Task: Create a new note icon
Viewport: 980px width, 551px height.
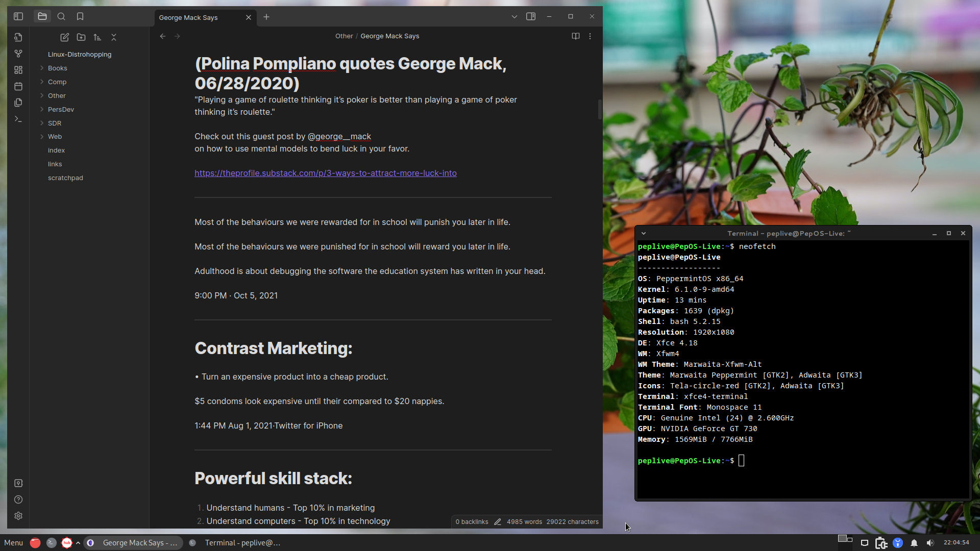Action: click(65, 37)
